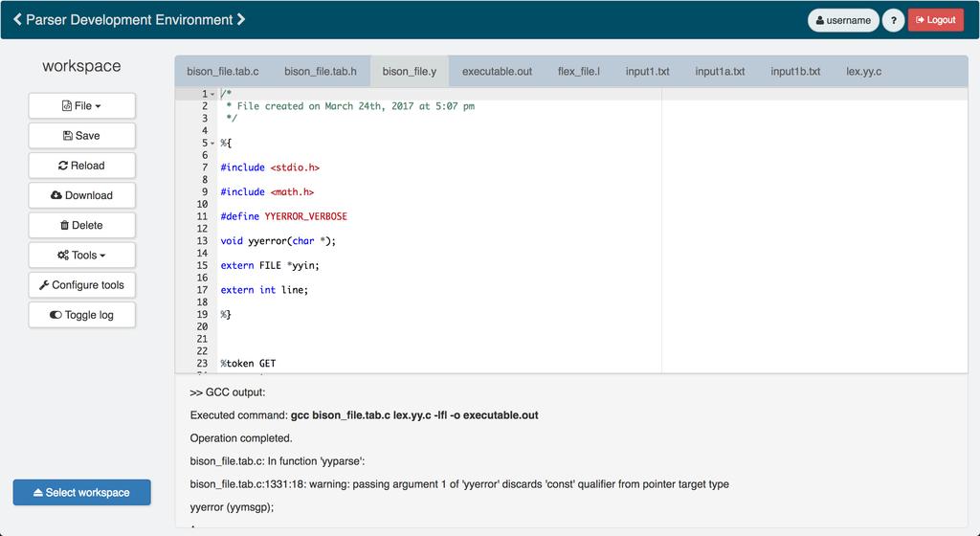Click the '%{' line in editor
This screenshot has width=980, height=536.
(x=226, y=143)
